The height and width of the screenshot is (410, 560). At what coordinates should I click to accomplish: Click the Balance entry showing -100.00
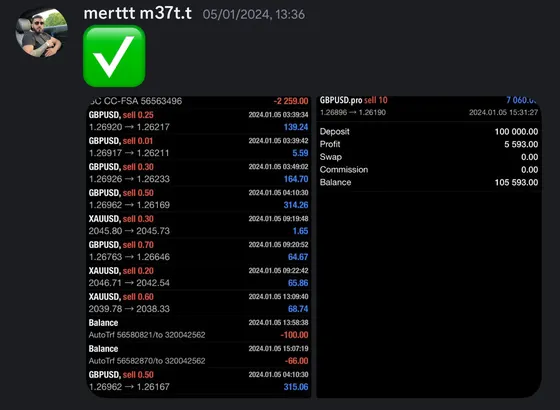(x=199, y=329)
